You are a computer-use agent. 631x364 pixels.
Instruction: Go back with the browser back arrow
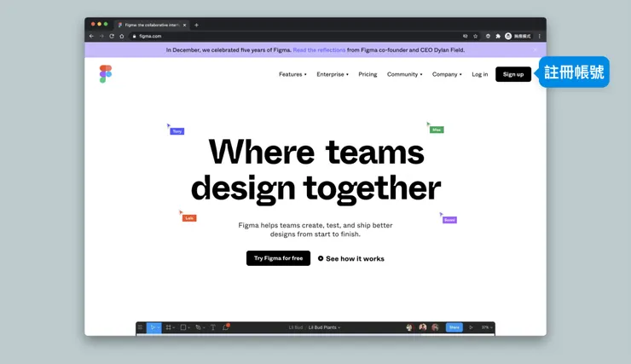point(91,36)
